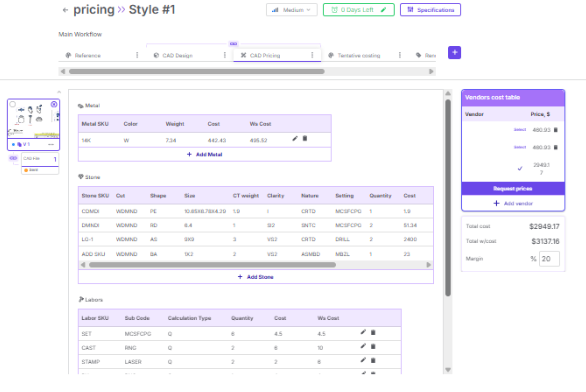Click Select for second vendor price
The height and width of the screenshot is (392, 586).
[520, 147]
